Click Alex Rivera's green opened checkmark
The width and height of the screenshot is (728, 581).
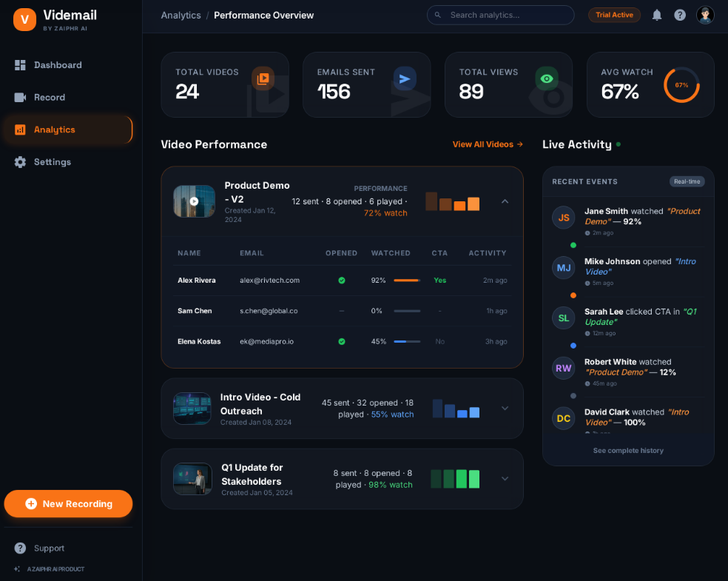[340, 281]
